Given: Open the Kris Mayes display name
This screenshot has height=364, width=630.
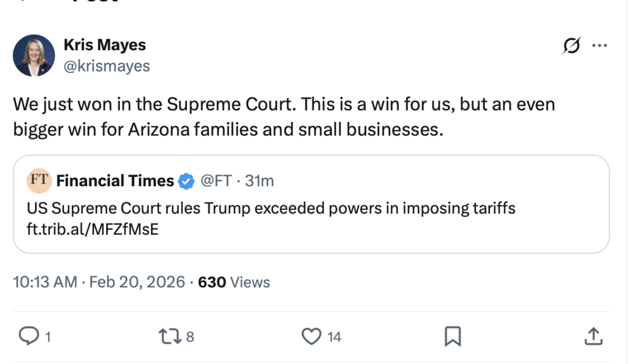Looking at the screenshot, I should (x=104, y=45).
